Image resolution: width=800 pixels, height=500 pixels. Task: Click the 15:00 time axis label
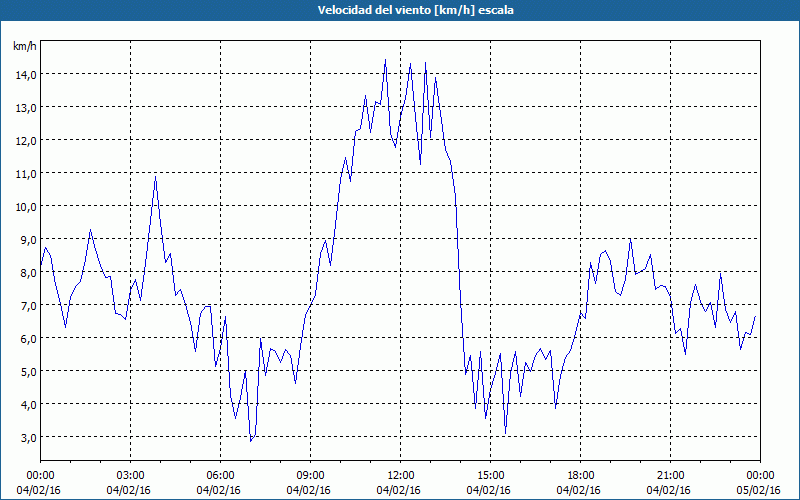pos(490,476)
